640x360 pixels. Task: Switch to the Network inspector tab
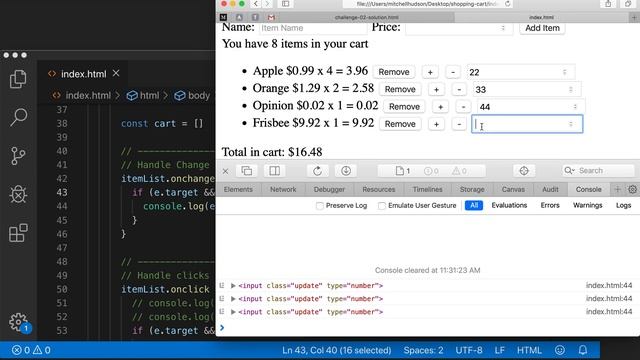(283, 189)
